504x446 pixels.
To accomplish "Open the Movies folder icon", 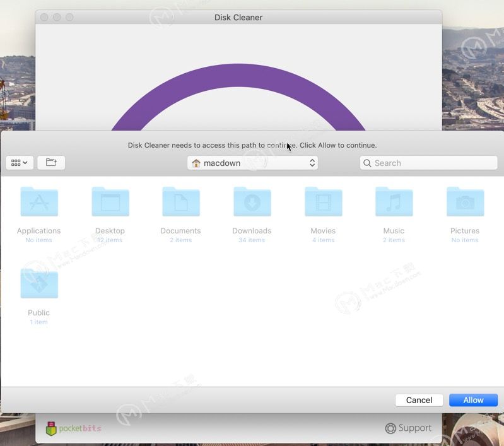I will pos(324,201).
